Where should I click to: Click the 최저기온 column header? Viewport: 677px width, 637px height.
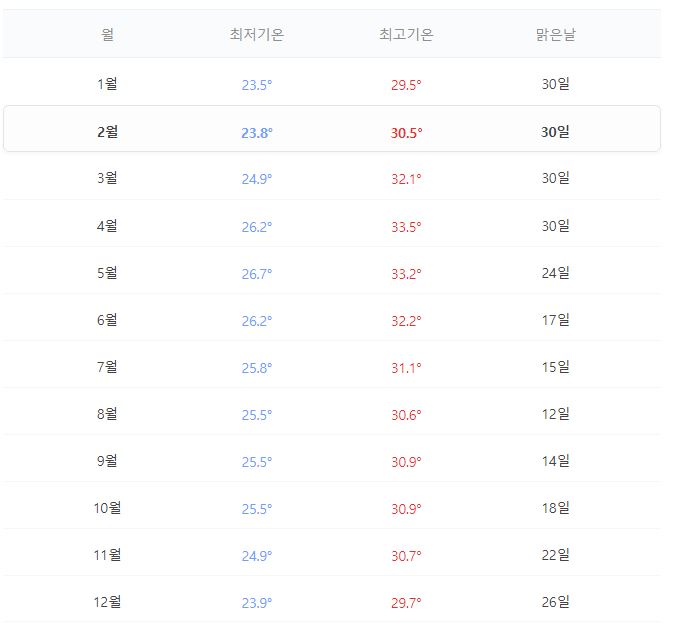[x=257, y=34]
